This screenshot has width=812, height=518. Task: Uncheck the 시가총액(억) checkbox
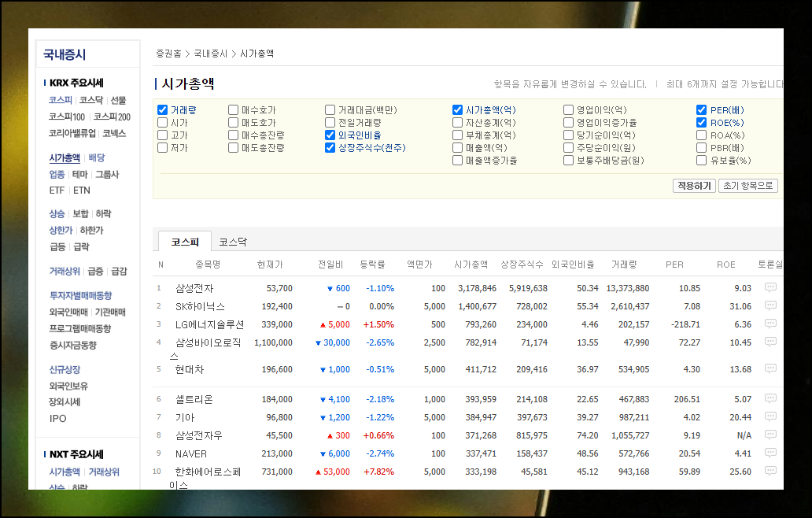[457, 109]
